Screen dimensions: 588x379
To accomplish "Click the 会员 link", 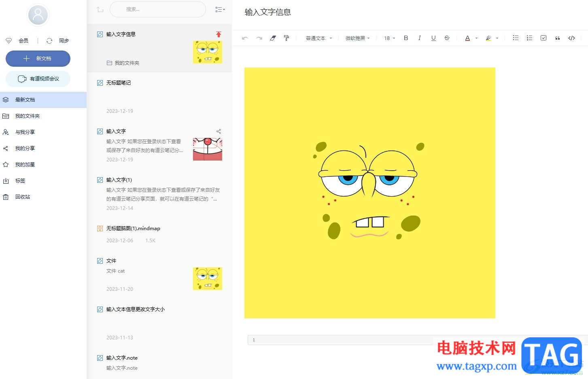I will tap(23, 41).
